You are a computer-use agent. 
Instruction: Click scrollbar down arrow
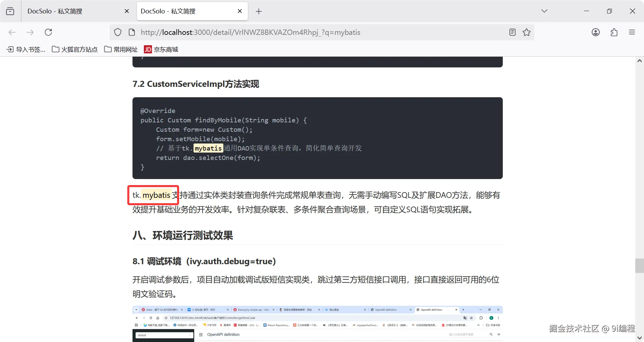(639, 338)
